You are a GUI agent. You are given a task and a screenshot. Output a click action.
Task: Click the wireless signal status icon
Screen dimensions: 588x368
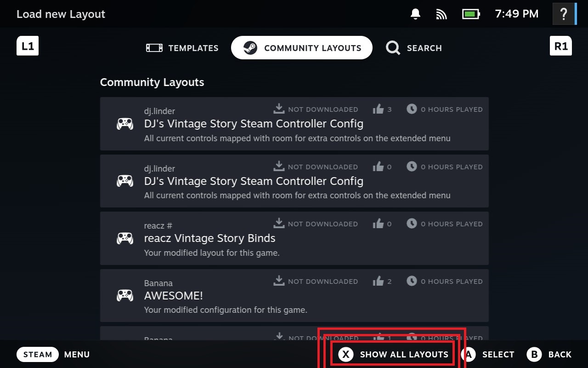[x=441, y=14]
